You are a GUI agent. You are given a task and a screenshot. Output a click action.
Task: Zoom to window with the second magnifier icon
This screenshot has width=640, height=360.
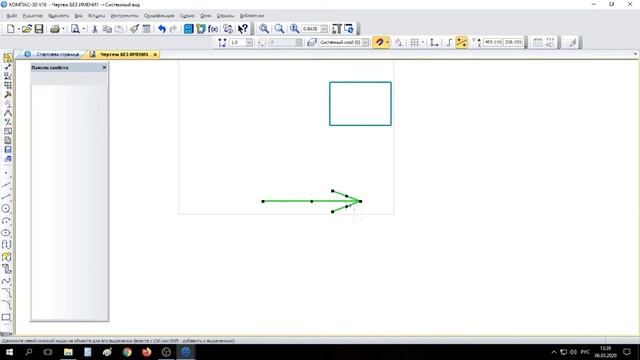(279, 29)
